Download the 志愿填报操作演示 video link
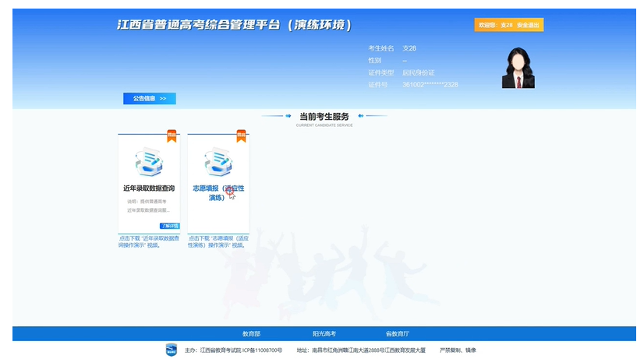 tap(218, 241)
